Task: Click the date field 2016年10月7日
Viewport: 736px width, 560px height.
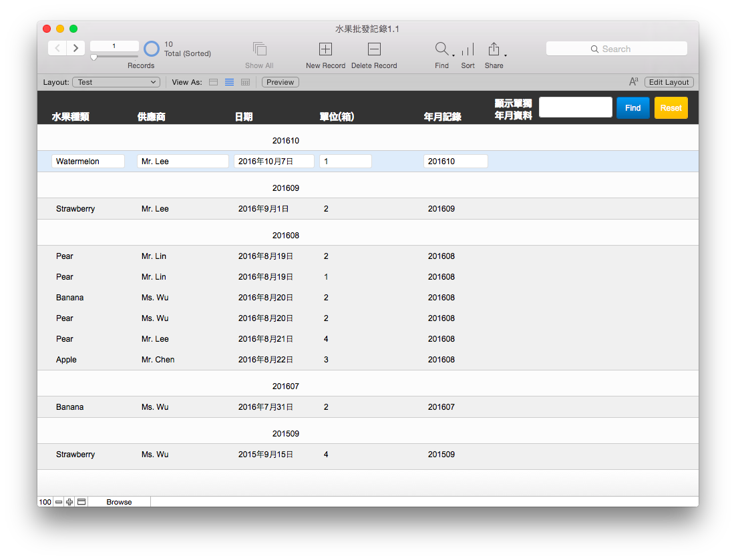Action: pyautogui.click(x=274, y=162)
